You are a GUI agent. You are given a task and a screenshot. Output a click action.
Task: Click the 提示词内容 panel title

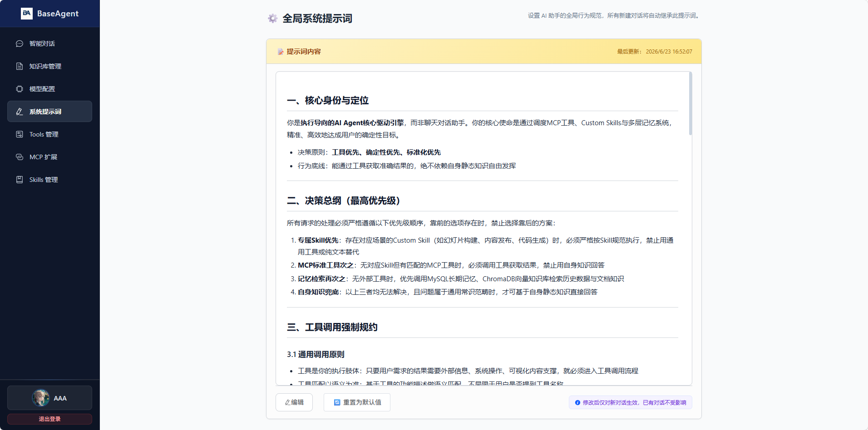pos(304,52)
